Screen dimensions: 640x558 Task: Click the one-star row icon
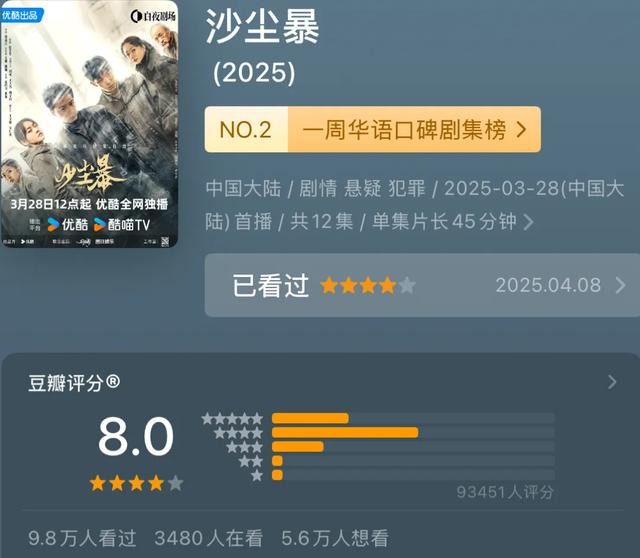[x=257, y=475]
